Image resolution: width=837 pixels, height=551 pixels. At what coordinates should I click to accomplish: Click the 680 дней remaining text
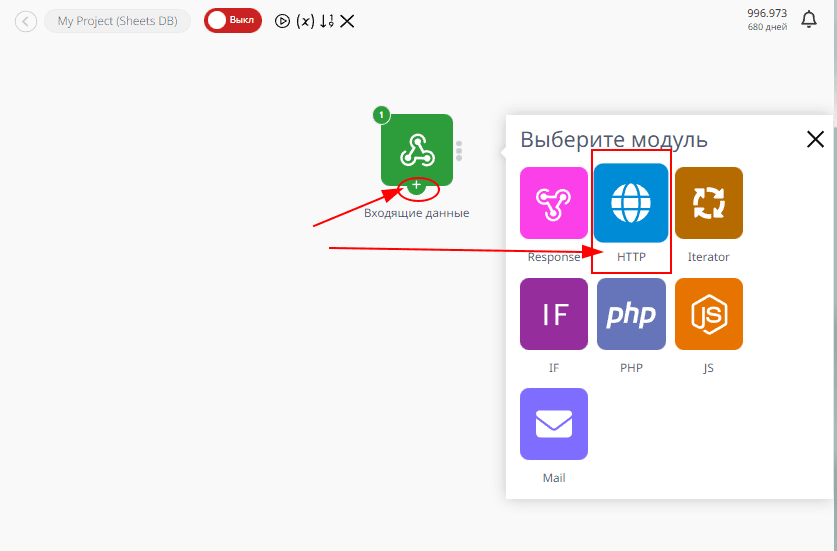[x=767, y=27]
